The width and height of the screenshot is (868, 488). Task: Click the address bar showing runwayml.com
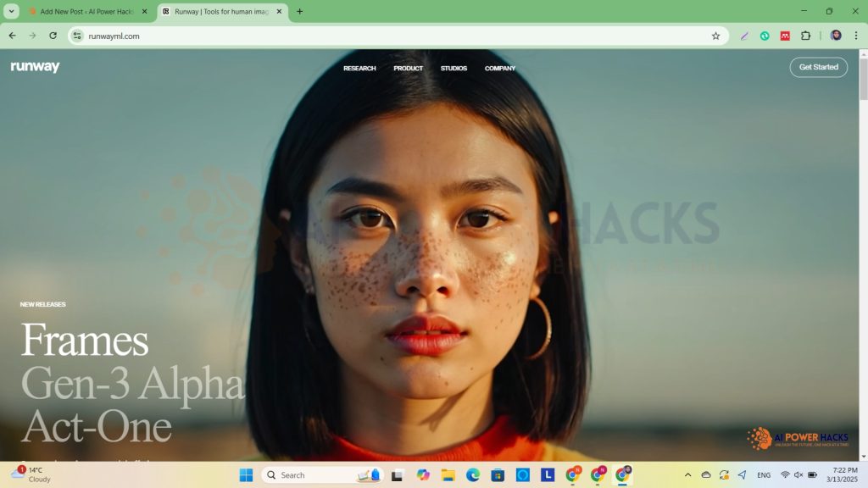(x=381, y=36)
